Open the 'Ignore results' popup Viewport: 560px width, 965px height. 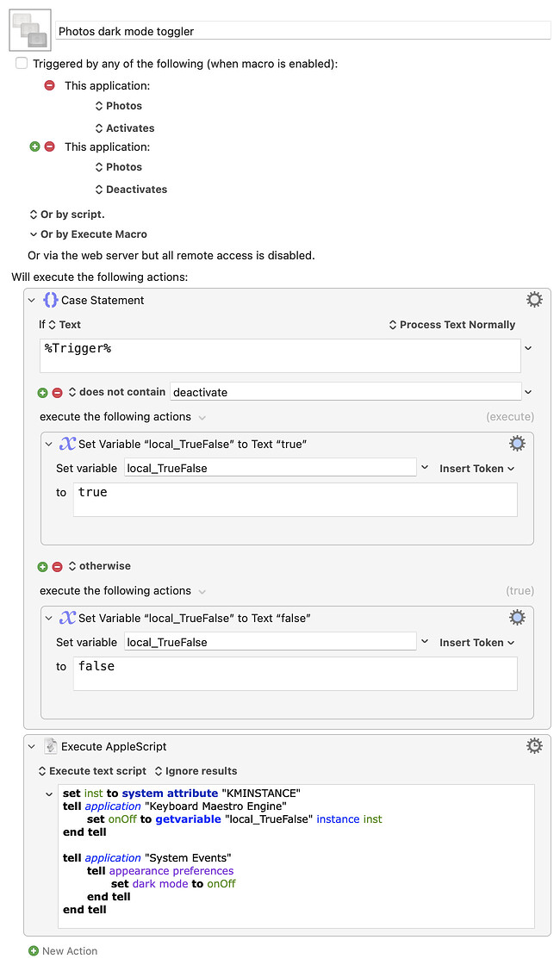coord(196,771)
